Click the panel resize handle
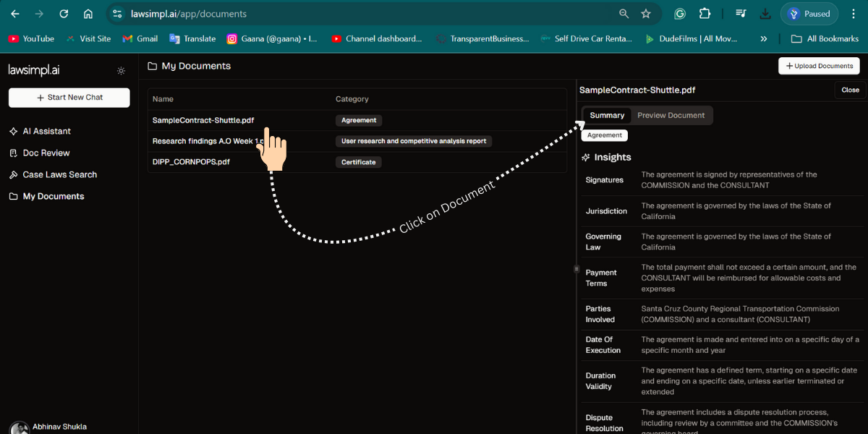868x434 pixels. pyautogui.click(x=576, y=268)
